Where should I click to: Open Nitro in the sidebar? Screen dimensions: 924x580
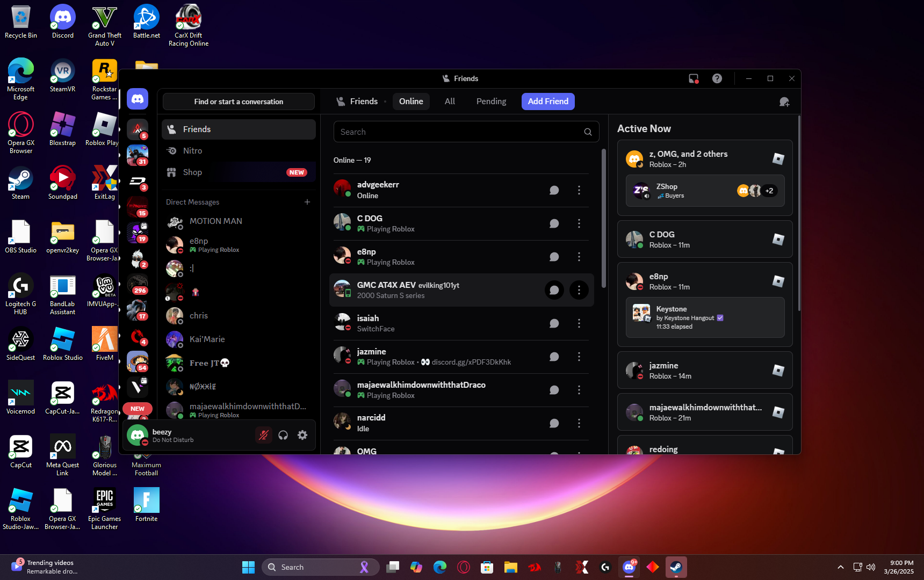click(x=239, y=151)
